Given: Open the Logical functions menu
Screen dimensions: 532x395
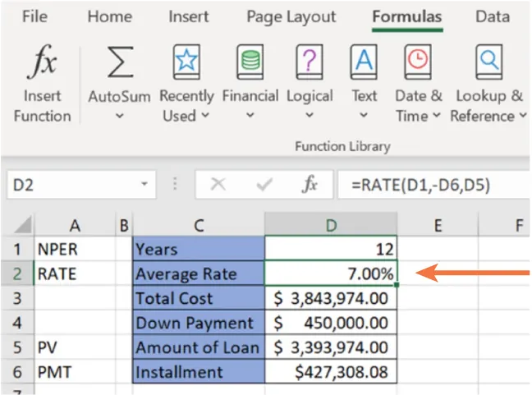Looking at the screenshot, I should click(x=309, y=62).
